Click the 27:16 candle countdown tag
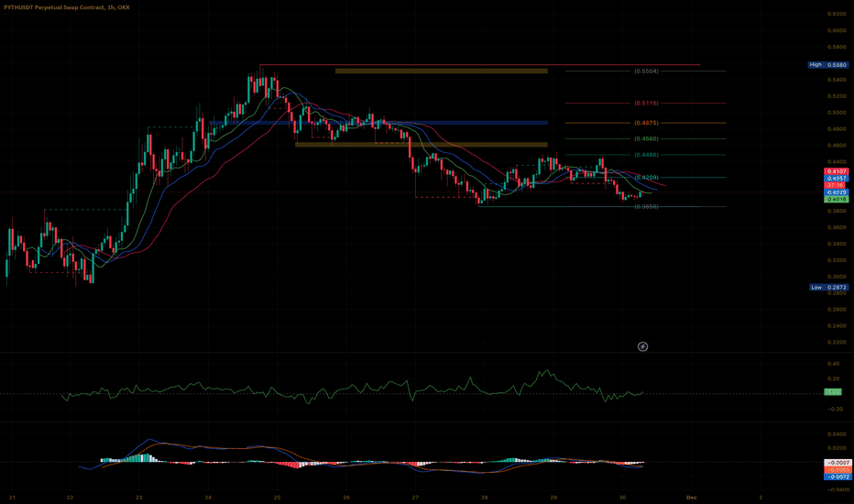 [836, 185]
